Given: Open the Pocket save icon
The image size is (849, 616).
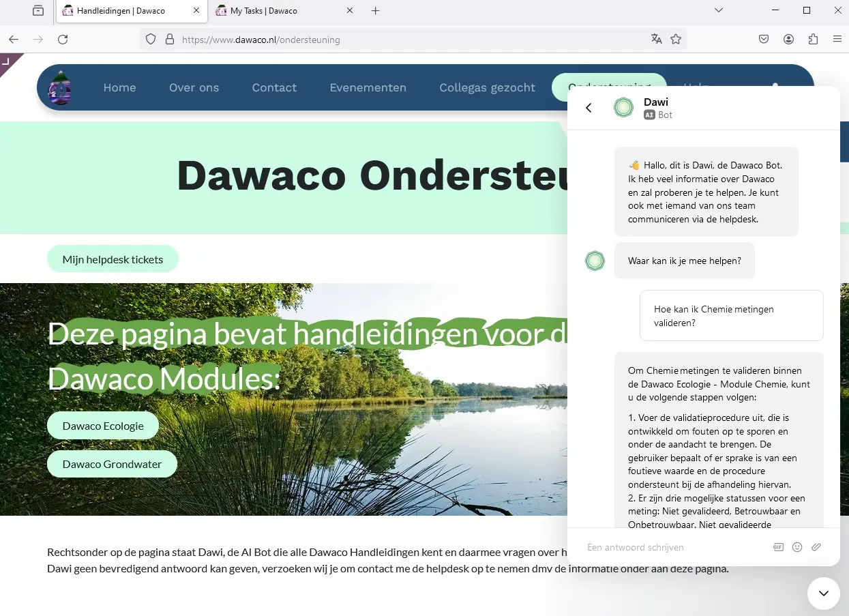Looking at the screenshot, I should pos(764,40).
